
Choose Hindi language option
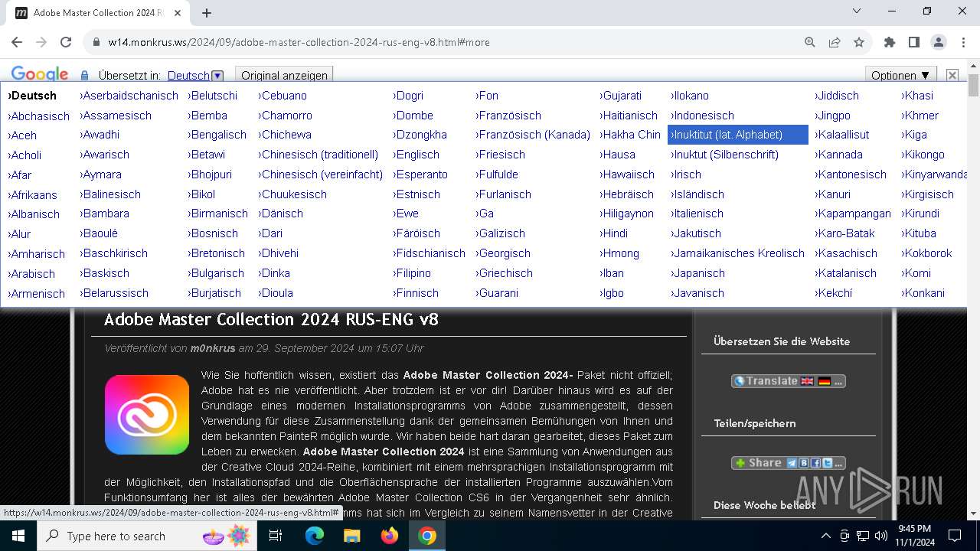tap(614, 233)
